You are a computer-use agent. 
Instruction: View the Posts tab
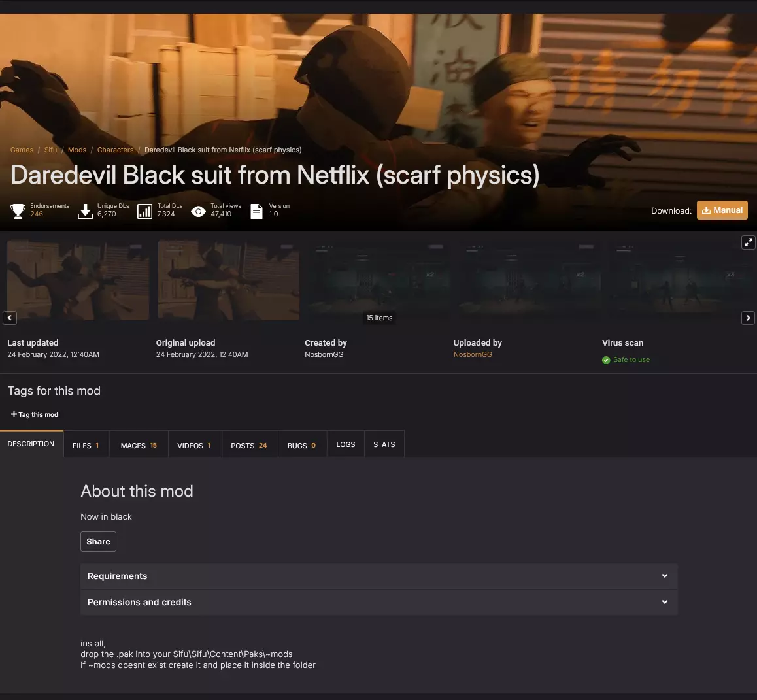249,445
